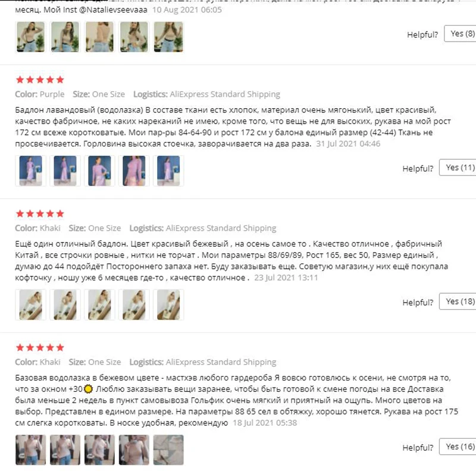This screenshot has height=475, width=476.
Task: Click star rating of the Purple review
Action: 40,80
